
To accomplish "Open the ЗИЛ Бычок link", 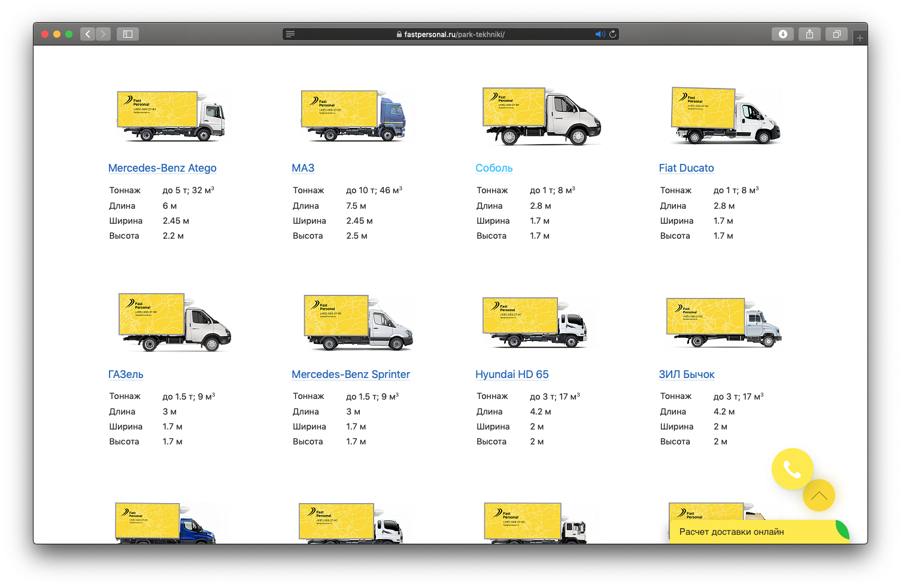I will coord(687,374).
